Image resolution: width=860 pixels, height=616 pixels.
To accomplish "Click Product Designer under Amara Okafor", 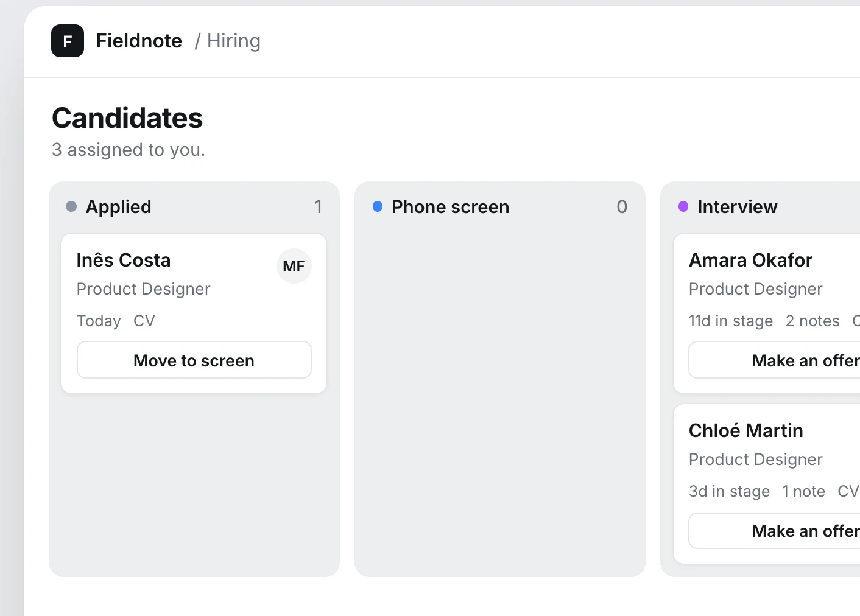I will (x=756, y=289).
